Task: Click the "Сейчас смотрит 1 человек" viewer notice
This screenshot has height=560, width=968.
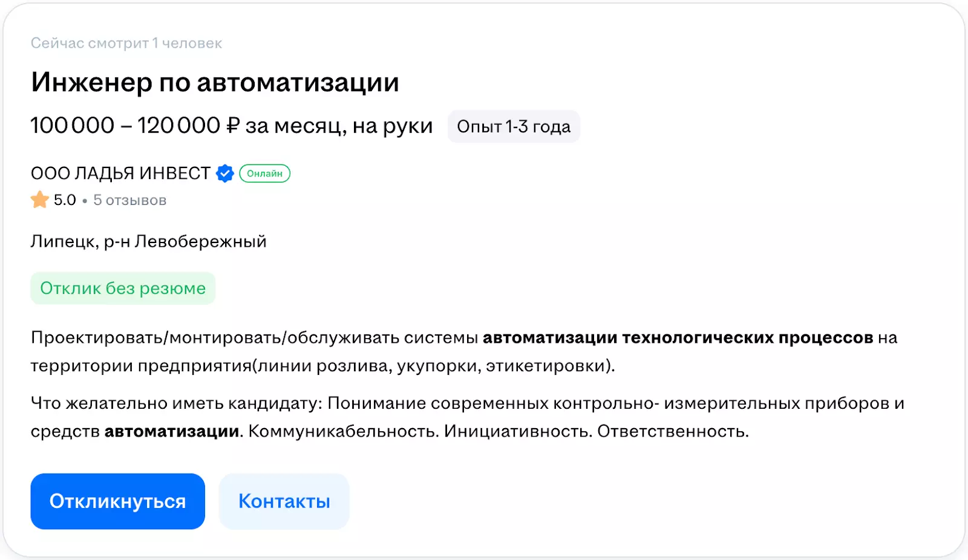Action: click(x=126, y=43)
